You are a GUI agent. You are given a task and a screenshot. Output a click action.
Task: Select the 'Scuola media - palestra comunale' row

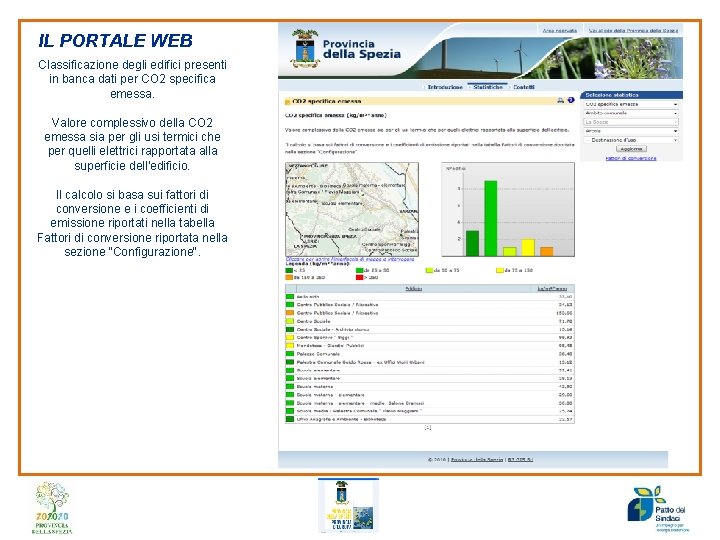click(429, 411)
